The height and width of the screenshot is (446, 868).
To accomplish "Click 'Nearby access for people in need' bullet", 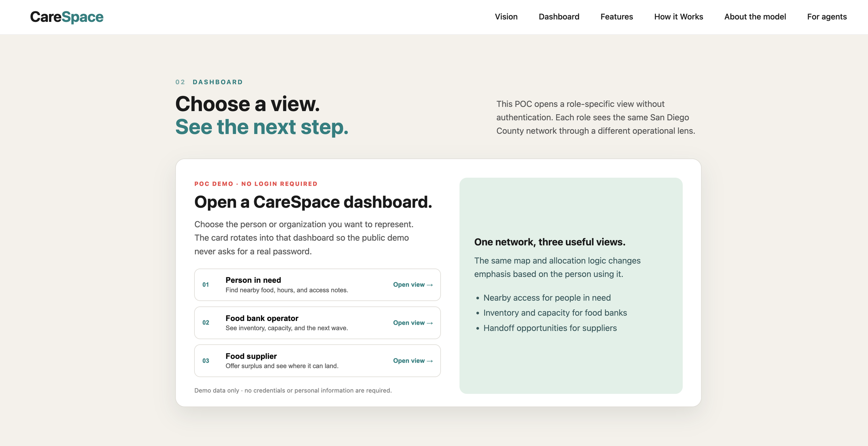I will tap(547, 298).
